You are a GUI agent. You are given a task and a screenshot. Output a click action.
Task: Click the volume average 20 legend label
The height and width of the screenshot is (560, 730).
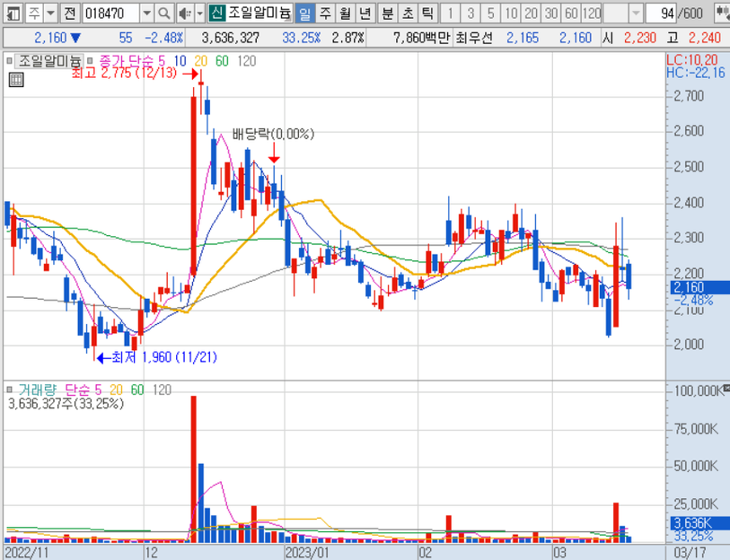pyautogui.click(x=116, y=389)
